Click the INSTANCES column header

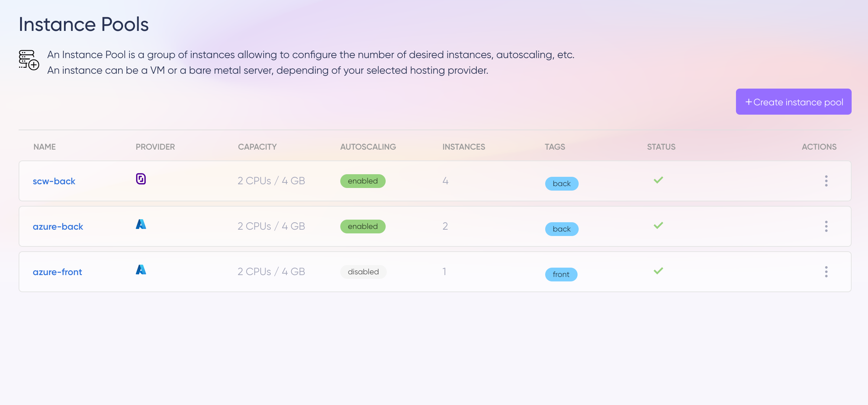coord(464,147)
